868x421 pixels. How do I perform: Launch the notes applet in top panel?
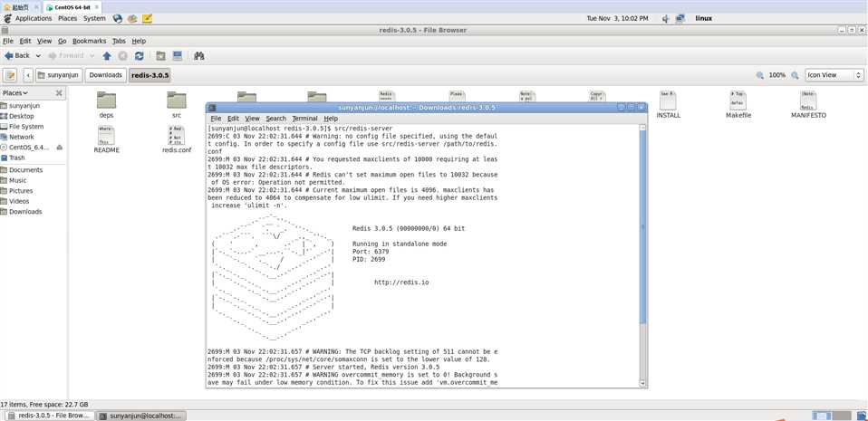[148, 18]
